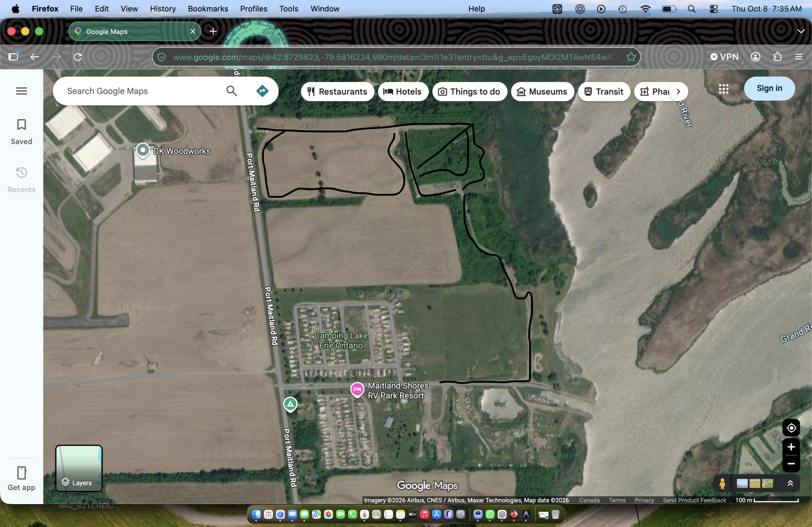Open Firefox application menu (hamburger)
The width and height of the screenshot is (812, 527).
pos(798,57)
